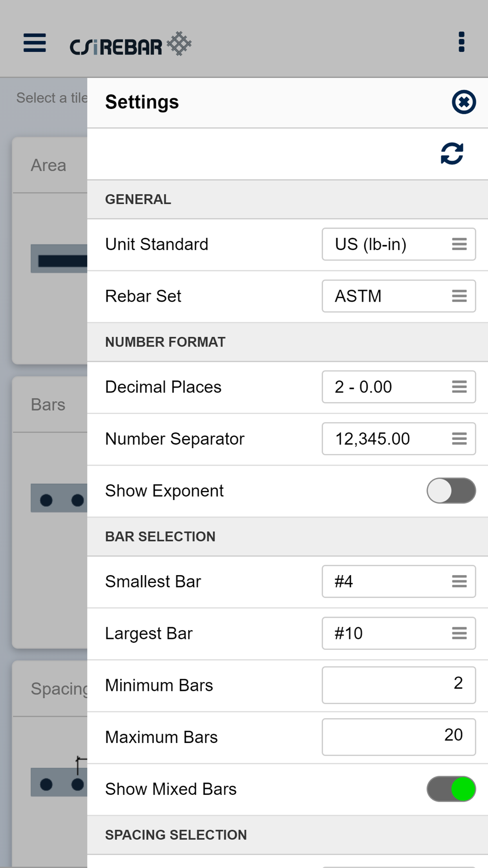Click the Minimum Bars input field

399,685
